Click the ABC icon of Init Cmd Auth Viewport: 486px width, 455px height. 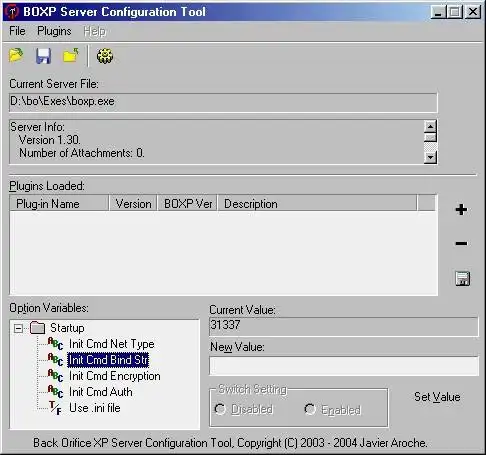click(x=55, y=392)
